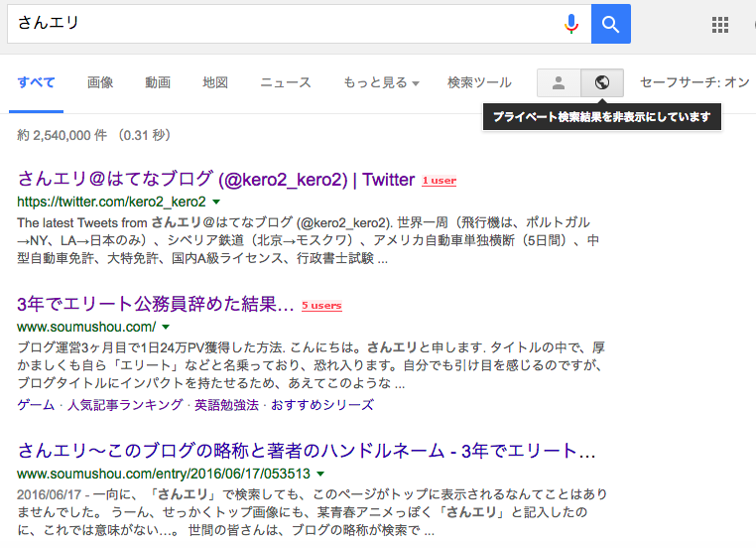
Task: Click the セーフサーチ: オン setting
Action: [694, 82]
